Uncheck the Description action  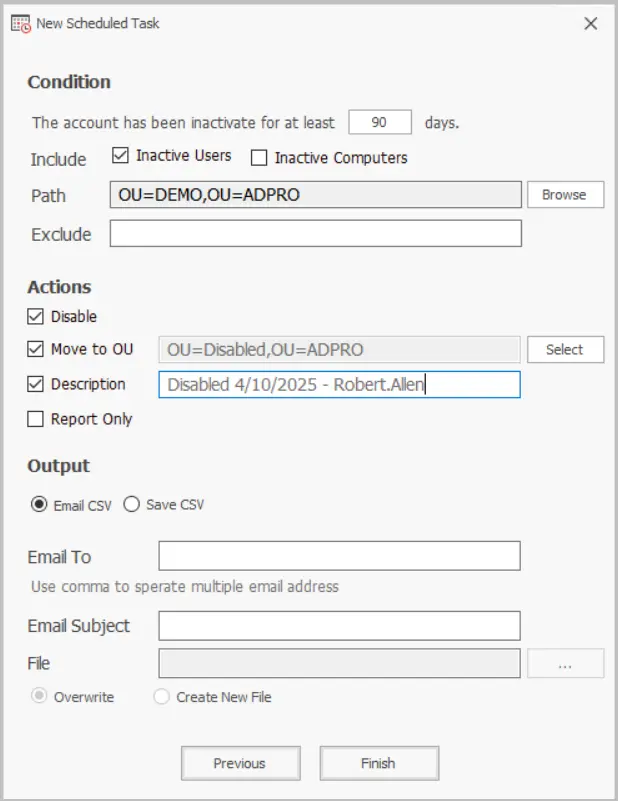tap(34, 384)
